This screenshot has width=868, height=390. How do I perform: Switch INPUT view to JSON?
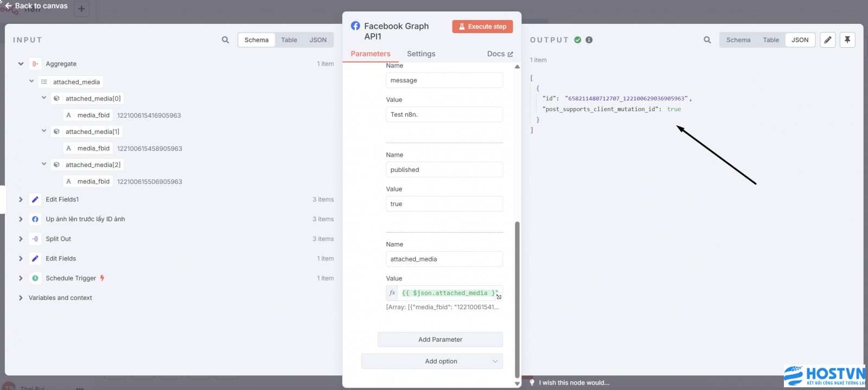pos(318,40)
